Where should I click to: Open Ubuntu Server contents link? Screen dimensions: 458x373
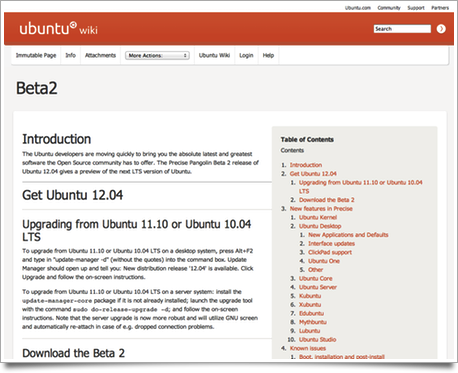tap(318, 287)
